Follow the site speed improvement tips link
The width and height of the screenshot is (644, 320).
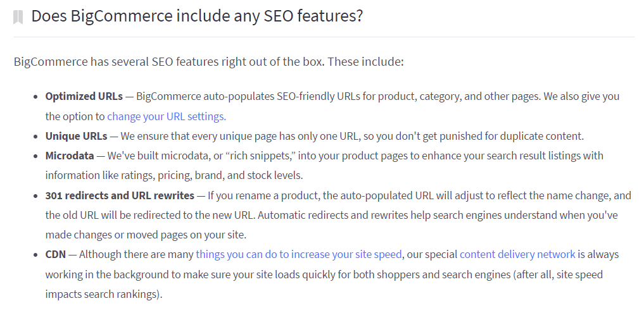click(x=299, y=254)
